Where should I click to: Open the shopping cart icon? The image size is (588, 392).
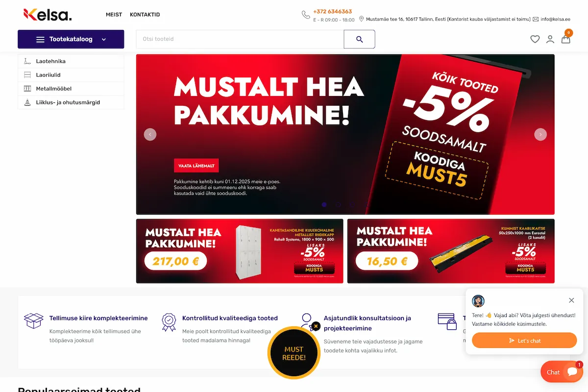pyautogui.click(x=566, y=39)
